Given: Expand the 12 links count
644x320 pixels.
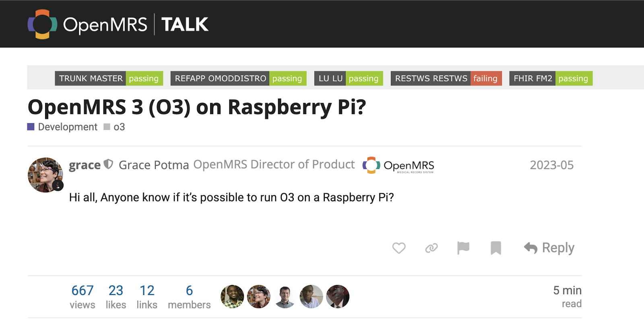Looking at the screenshot, I should coord(147,296).
